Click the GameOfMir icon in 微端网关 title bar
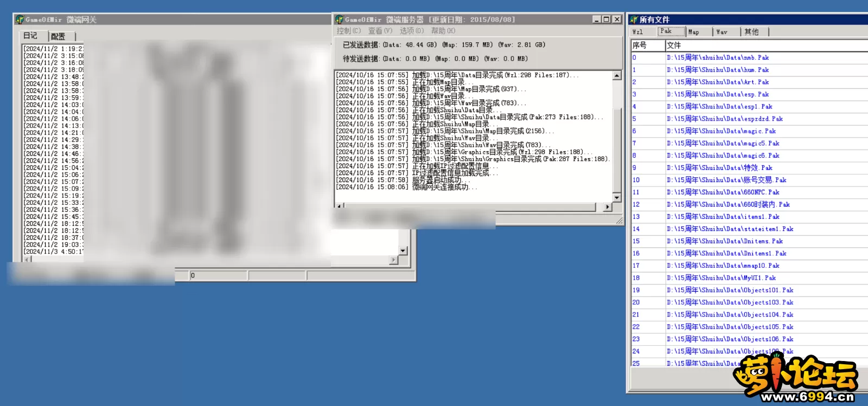Screen dimensions: 868x406 [20, 20]
